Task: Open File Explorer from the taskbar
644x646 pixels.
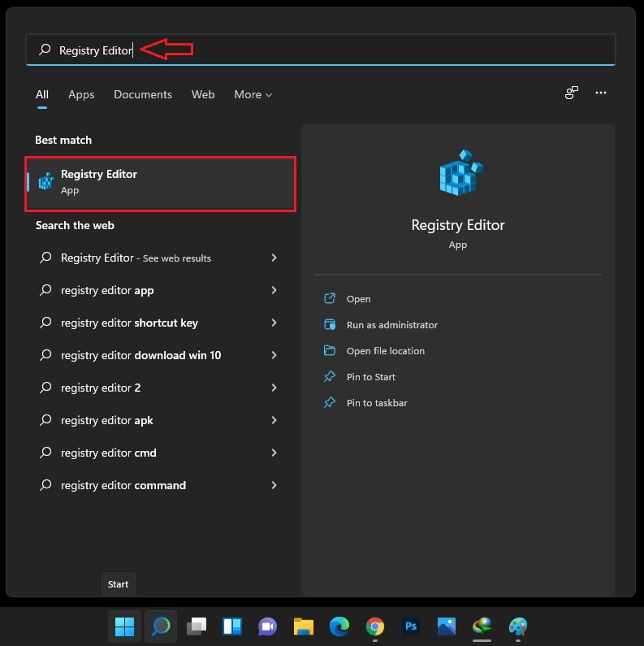Action: coord(304,626)
